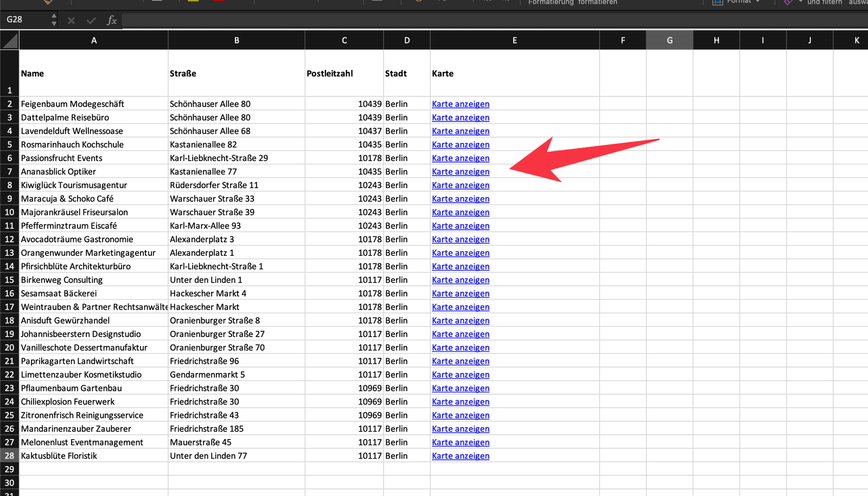The height and width of the screenshot is (496, 868).
Task: Open Karte anzeigen link for Pflaumenbaum Gartenbau
Action: pyautogui.click(x=461, y=388)
